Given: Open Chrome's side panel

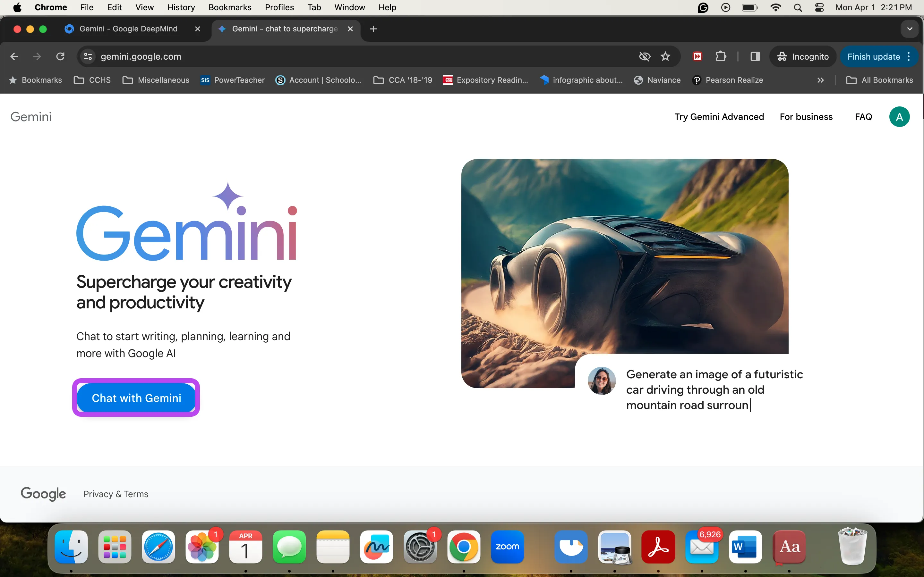Looking at the screenshot, I should click(x=755, y=56).
